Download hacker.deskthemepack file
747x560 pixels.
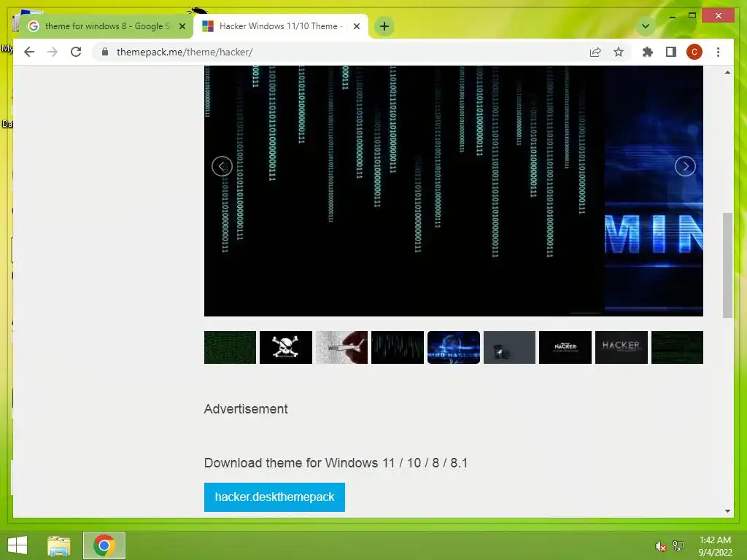(x=274, y=497)
